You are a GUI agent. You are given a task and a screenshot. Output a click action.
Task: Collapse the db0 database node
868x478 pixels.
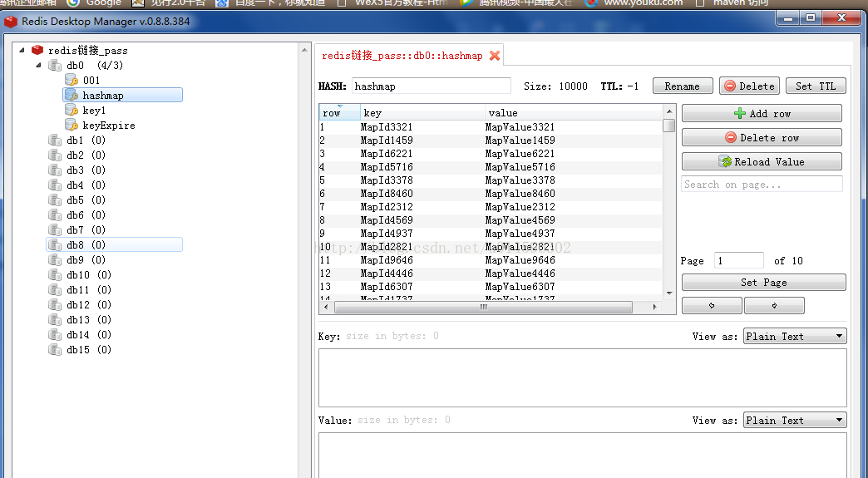(x=38, y=66)
